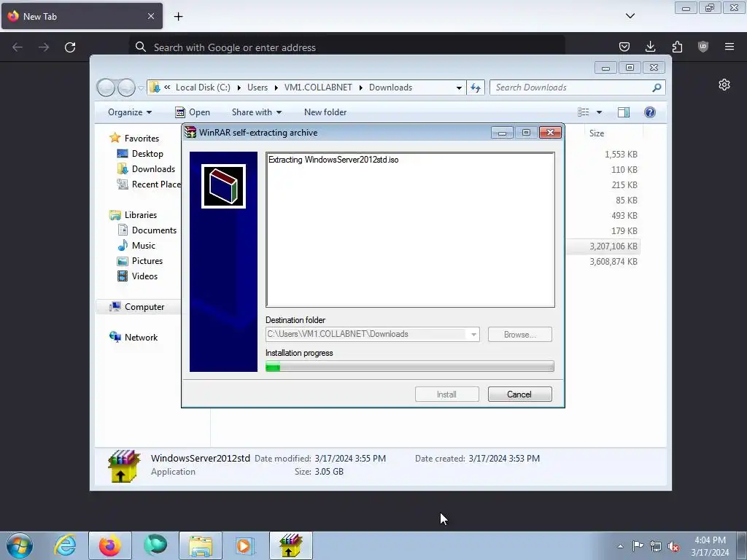Toggle the preview pane icon

click(x=624, y=112)
